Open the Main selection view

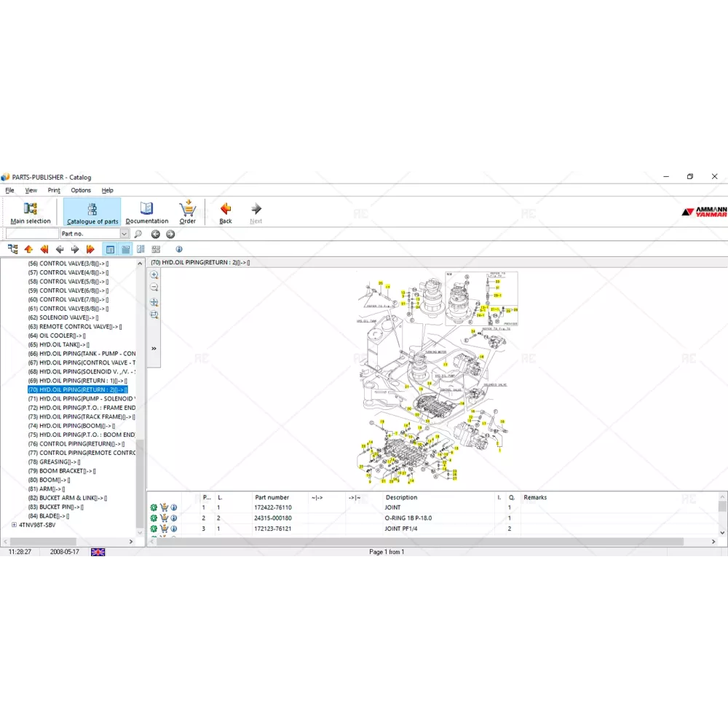[x=31, y=213]
